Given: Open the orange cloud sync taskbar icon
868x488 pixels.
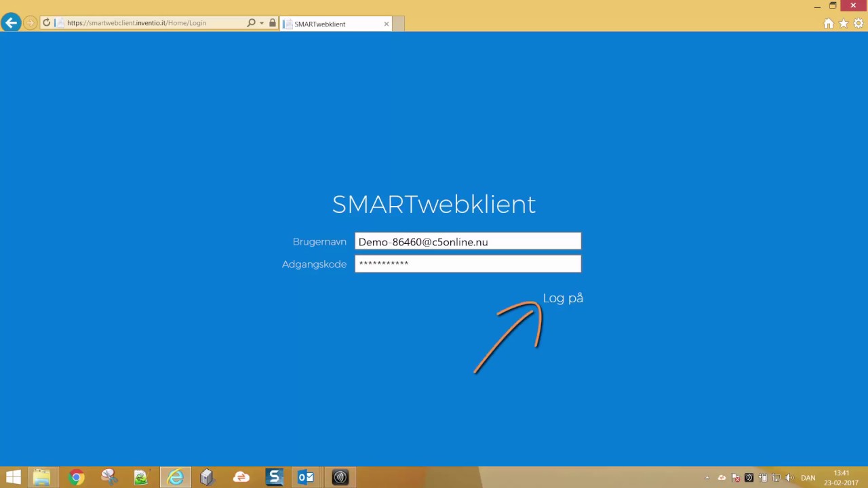Looking at the screenshot, I should pyautogui.click(x=241, y=477).
